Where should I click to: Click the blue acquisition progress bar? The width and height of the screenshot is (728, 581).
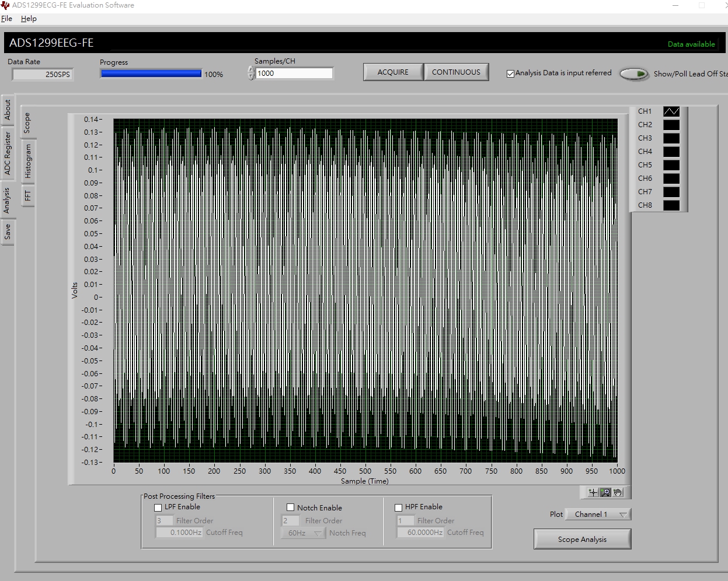tap(151, 73)
